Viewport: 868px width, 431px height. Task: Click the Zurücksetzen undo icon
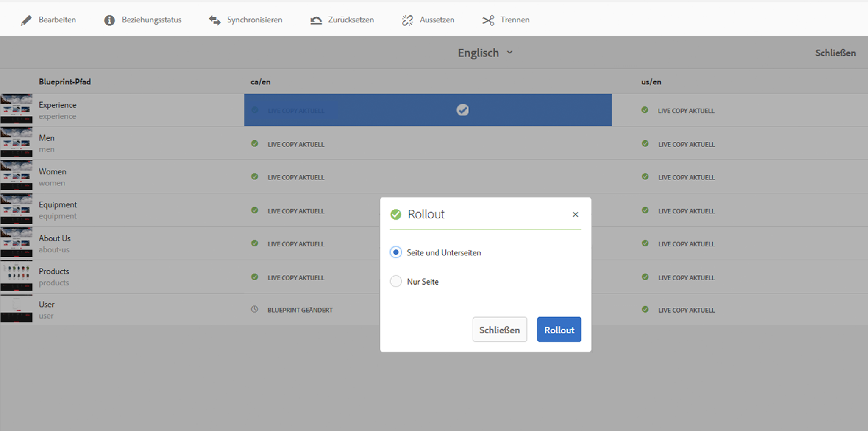[x=316, y=20]
